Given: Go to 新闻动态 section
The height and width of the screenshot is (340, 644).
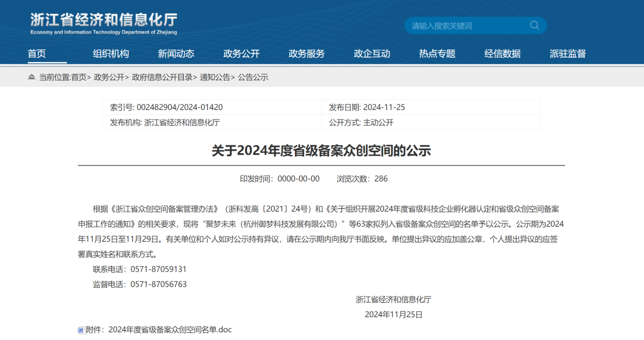Looking at the screenshot, I should pyautogui.click(x=176, y=53).
